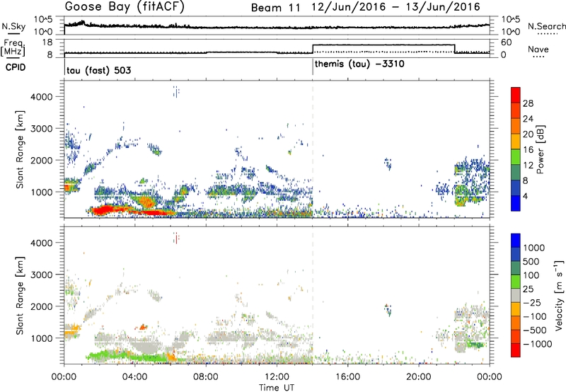Image resolution: width=566 pixels, height=392 pixels.
Task: Click the "60" tick of the Nave axis
Action: (507, 42)
